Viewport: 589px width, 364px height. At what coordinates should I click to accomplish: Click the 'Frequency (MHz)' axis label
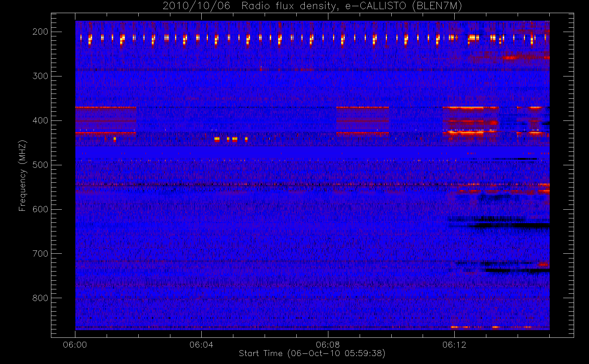[x=23, y=175]
